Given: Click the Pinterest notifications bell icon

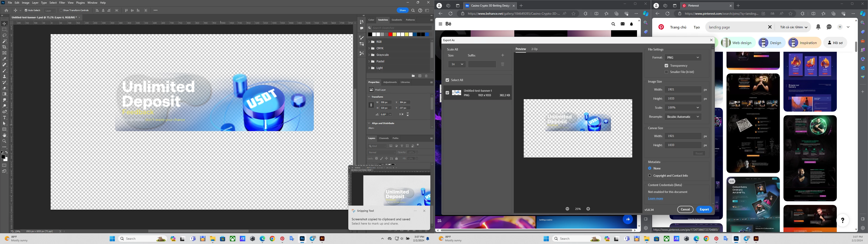Looking at the screenshot, I should [x=818, y=27].
